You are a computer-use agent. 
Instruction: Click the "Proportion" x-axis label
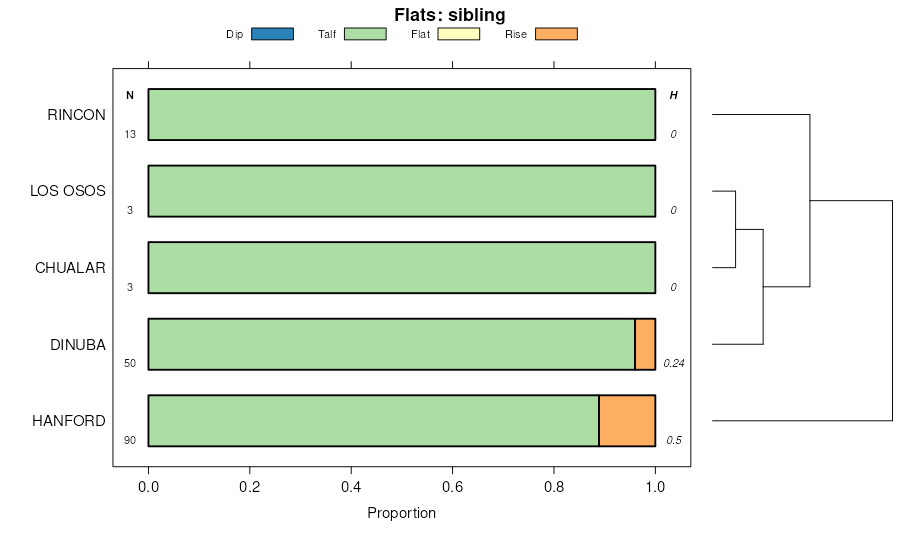(x=401, y=514)
